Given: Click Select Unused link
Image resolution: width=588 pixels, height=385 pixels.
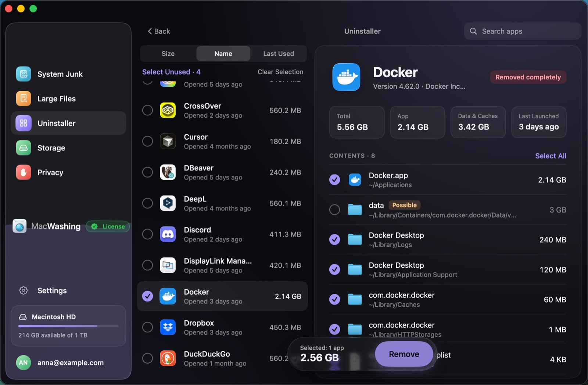Looking at the screenshot, I should [x=171, y=72].
